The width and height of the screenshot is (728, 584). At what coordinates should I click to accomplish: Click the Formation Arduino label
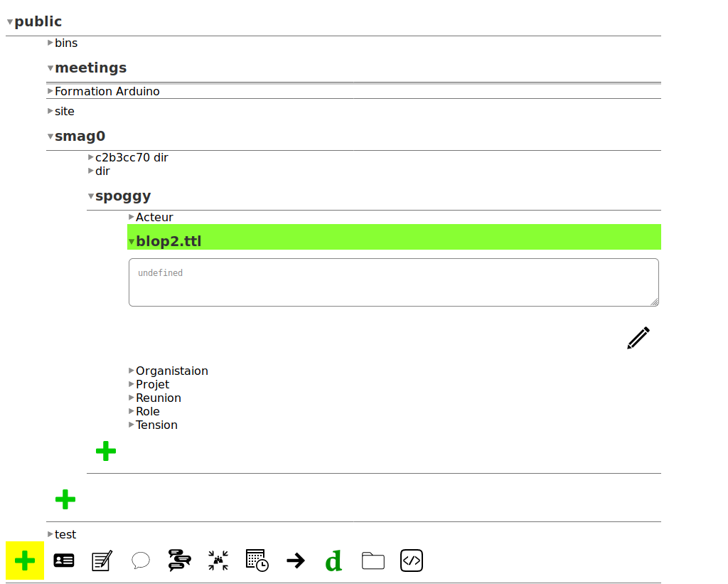(107, 92)
